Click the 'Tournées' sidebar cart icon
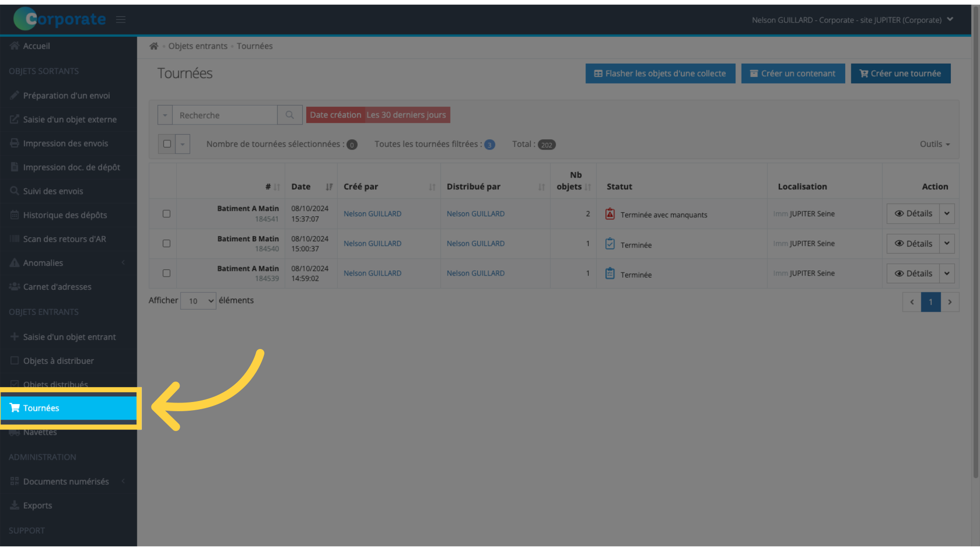The image size is (980, 551). click(14, 408)
